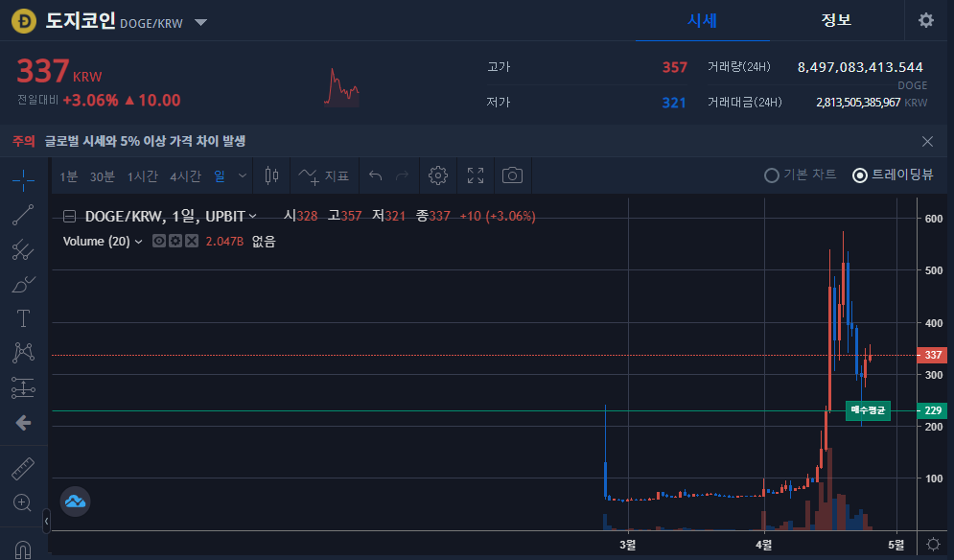This screenshot has width=954, height=560.
Task: Open Volume indicator settings gear
Action: pyautogui.click(x=175, y=241)
